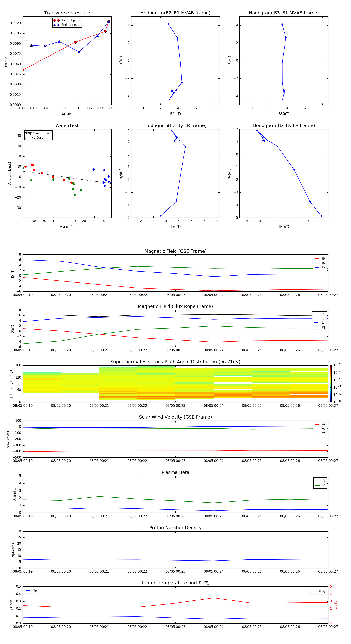Click the "Pt(nPa)" y-axis label
Screen dimensions: 351x644
click(x=6, y=61)
